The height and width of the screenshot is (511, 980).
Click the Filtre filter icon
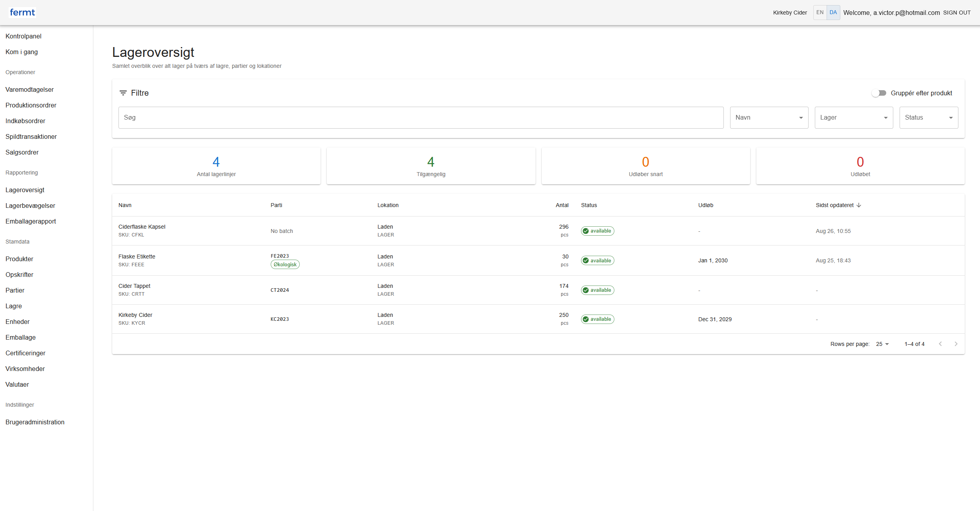[x=123, y=93]
